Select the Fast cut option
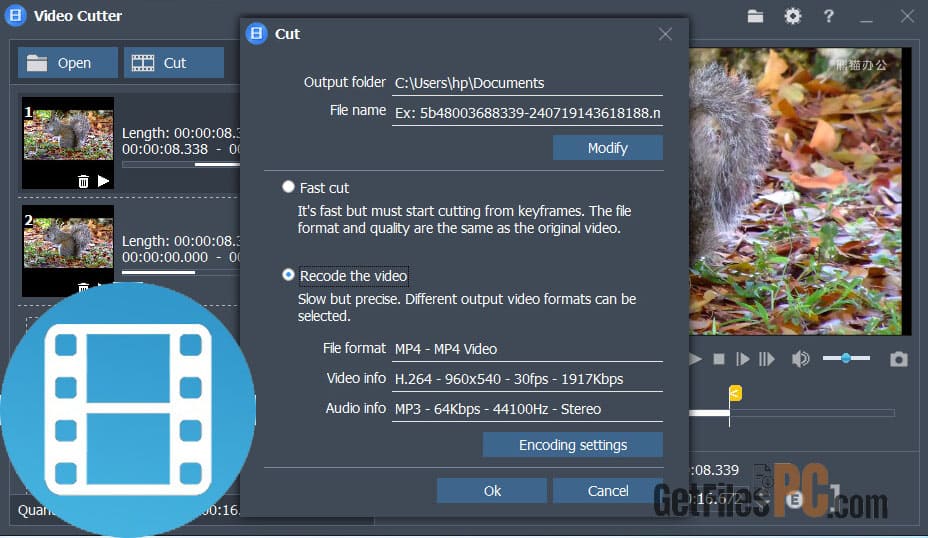Viewport: 928px width, 538px height. (288, 187)
